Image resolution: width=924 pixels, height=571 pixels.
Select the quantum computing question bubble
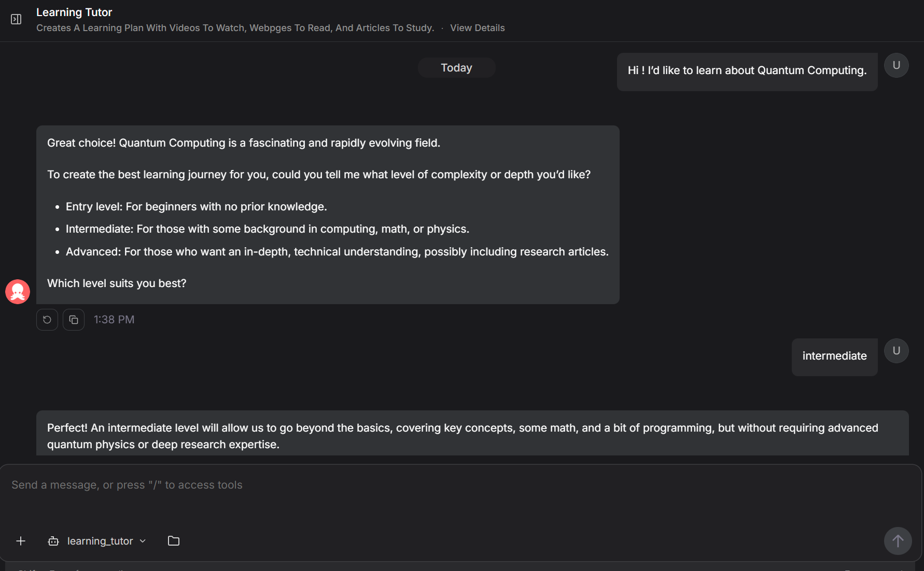tap(747, 70)
